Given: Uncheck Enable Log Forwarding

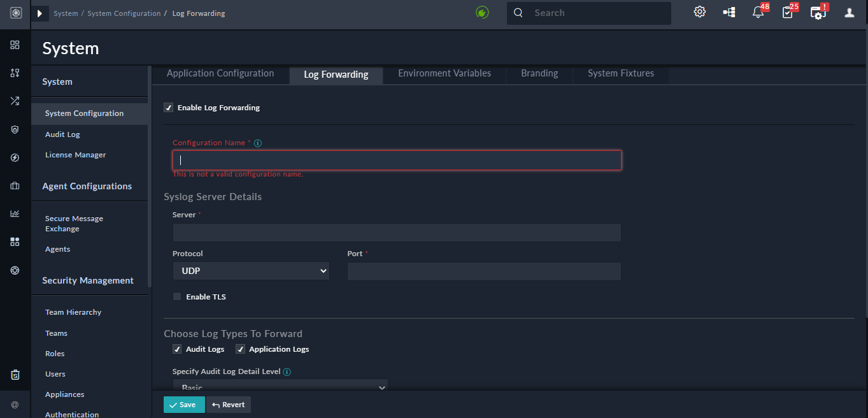Looking at the screenshot, I should click(x=169, y=107).
